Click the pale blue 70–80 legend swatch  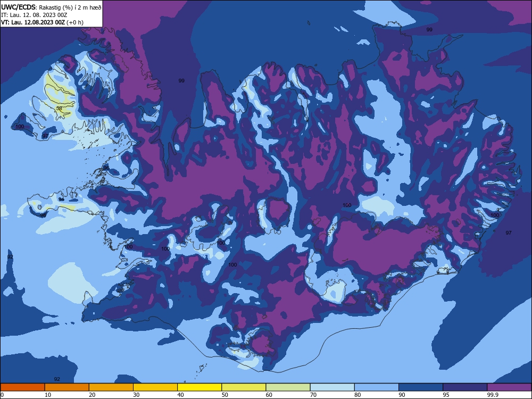[x=332, y=387]
